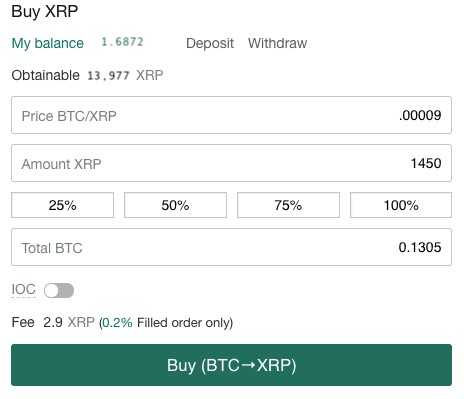Click the XRP unit beside Obtainable

point(149,75)
